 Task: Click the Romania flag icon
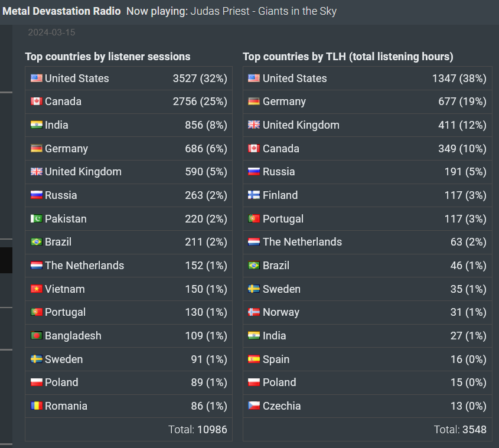click(36, 406)
